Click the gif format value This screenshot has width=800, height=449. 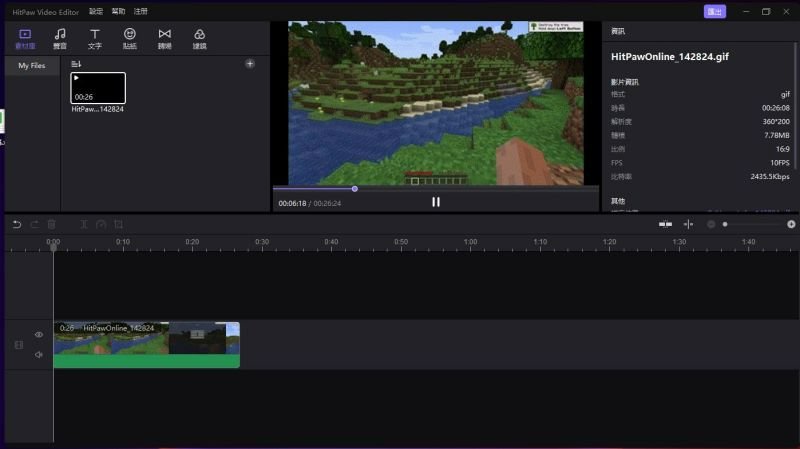click(785, 94)
